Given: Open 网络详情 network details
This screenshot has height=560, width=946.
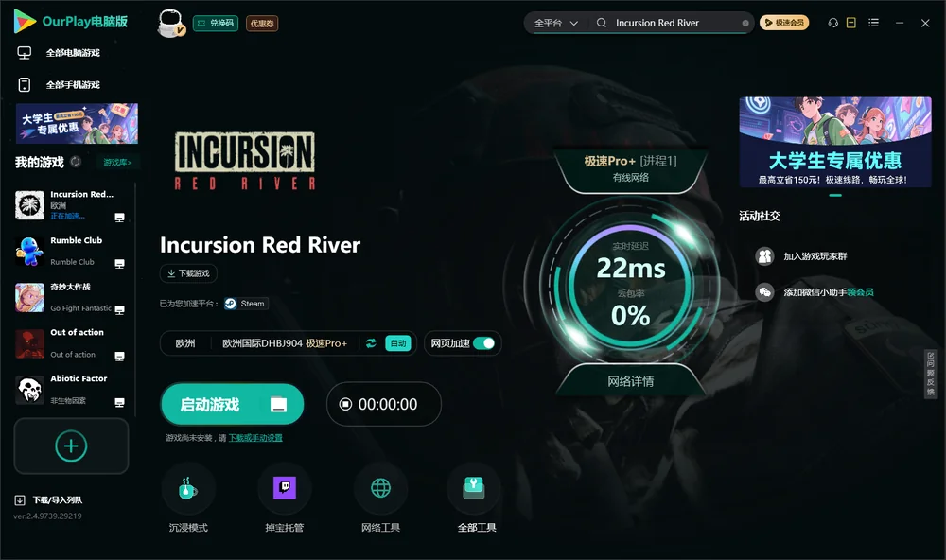Looking at the screenshot, I should pos(630,381).
